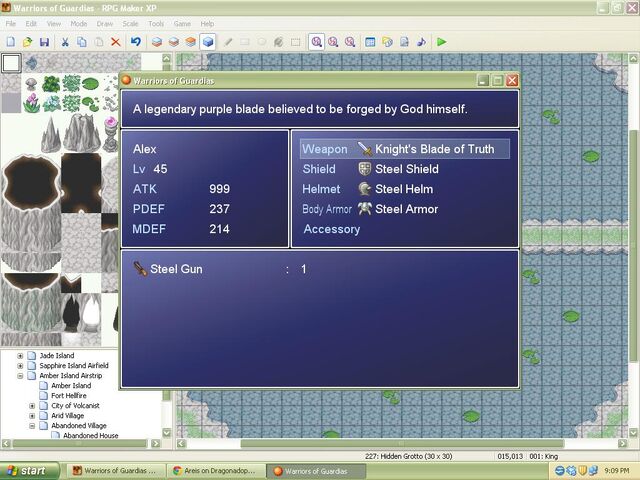Expand the Arid Village node

coord(32,416)
